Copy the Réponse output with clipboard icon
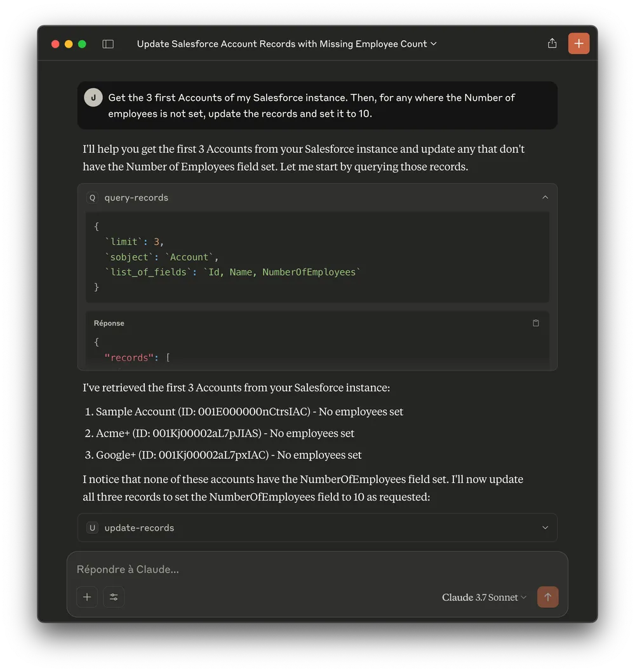Viewport: 635px width, 672px height. pyautogui.click(x=535, y=323)
